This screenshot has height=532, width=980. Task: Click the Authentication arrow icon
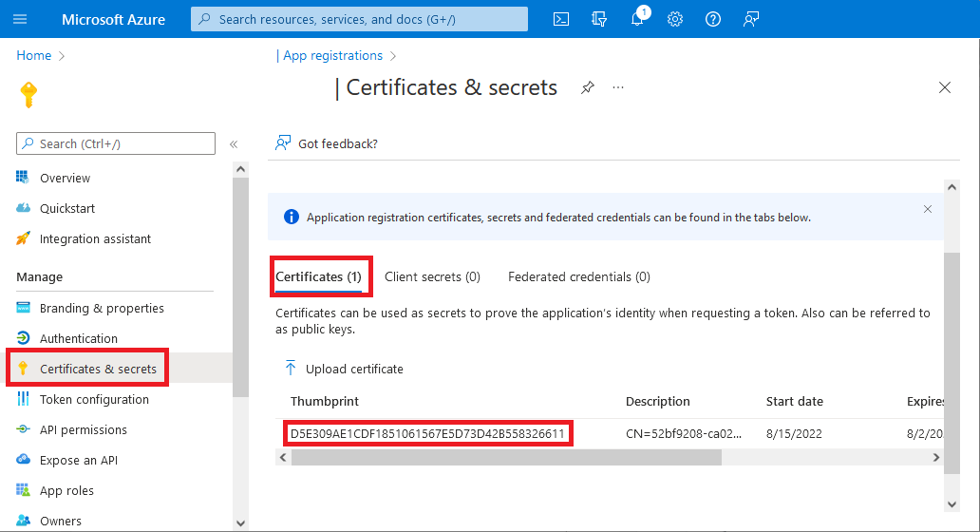click(23, 338)
